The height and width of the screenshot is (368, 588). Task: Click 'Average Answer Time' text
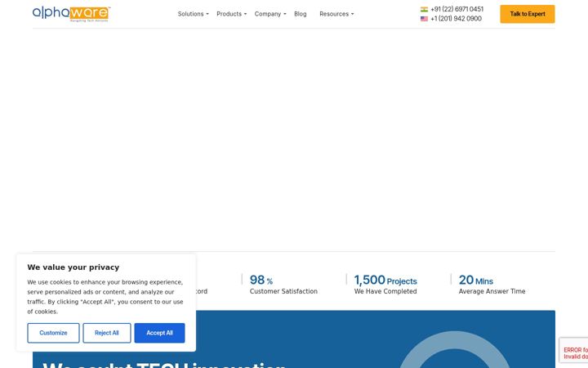[x=492, y=291]
